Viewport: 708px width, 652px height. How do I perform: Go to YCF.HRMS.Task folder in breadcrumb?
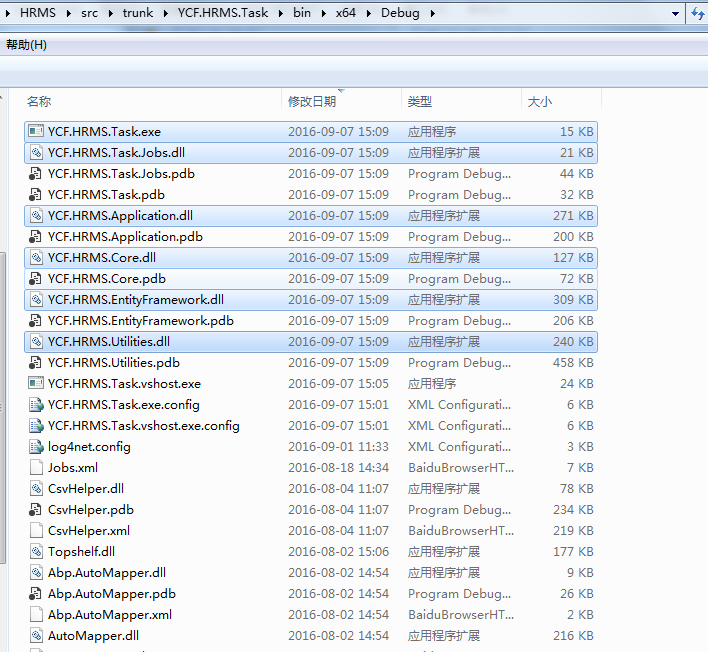(223, 13)
